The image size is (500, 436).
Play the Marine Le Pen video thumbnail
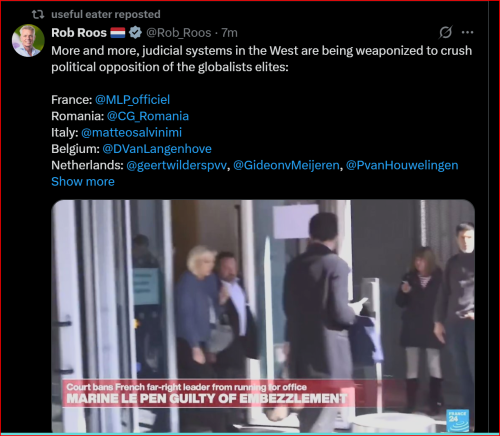click(263, 316)
